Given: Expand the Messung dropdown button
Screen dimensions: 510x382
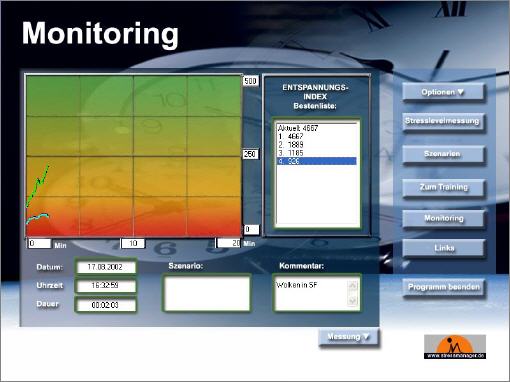Looking at the screenshot, I should [x=349, y=337].
